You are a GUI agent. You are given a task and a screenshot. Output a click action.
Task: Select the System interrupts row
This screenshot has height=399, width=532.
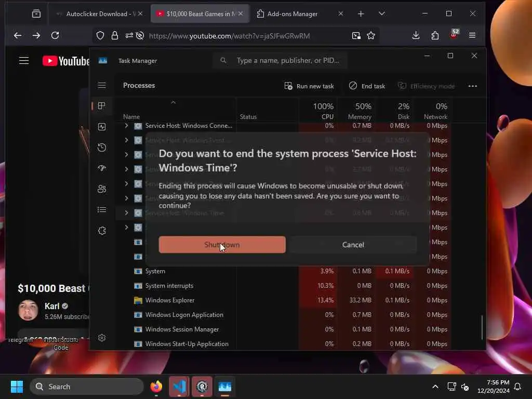tap(283, 286)
